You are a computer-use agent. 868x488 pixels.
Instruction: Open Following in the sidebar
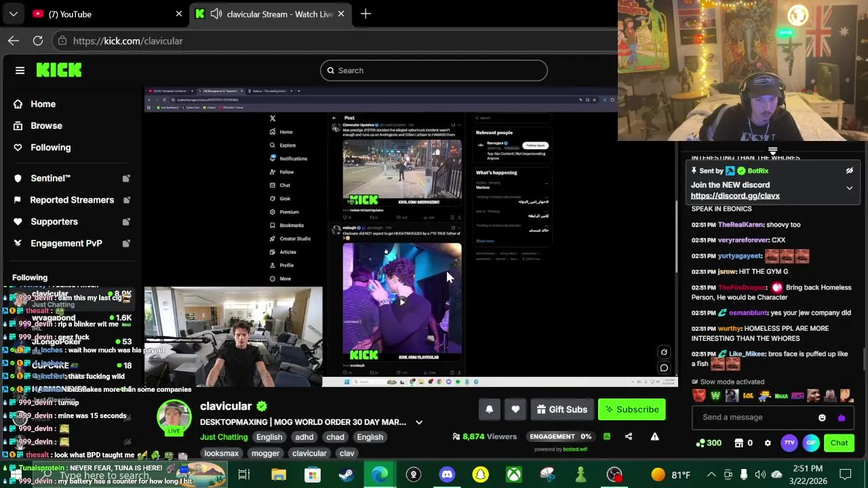[x=50, y=147]
